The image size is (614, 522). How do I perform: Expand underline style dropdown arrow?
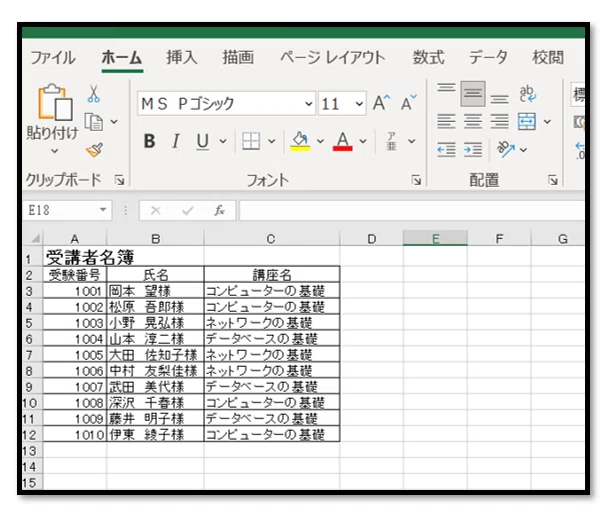pos(223,141)
